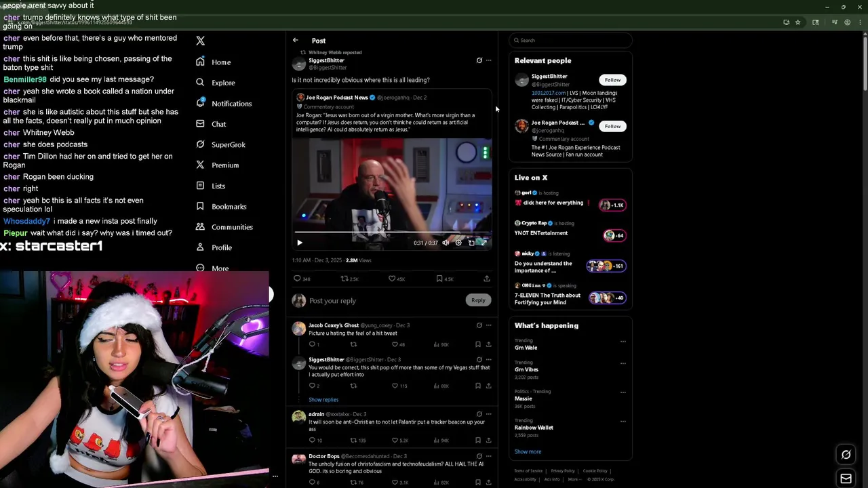868x488 pixels.
Task: Click the Grok icon on the main post
Action: tap(479, 60)
